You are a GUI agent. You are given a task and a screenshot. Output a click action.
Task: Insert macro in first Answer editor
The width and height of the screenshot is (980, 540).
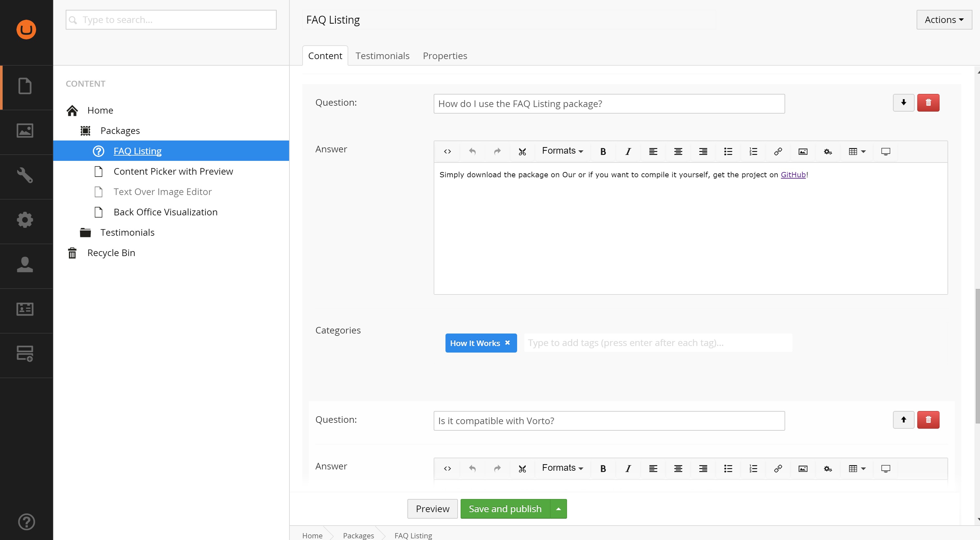(x=828, y=152)
